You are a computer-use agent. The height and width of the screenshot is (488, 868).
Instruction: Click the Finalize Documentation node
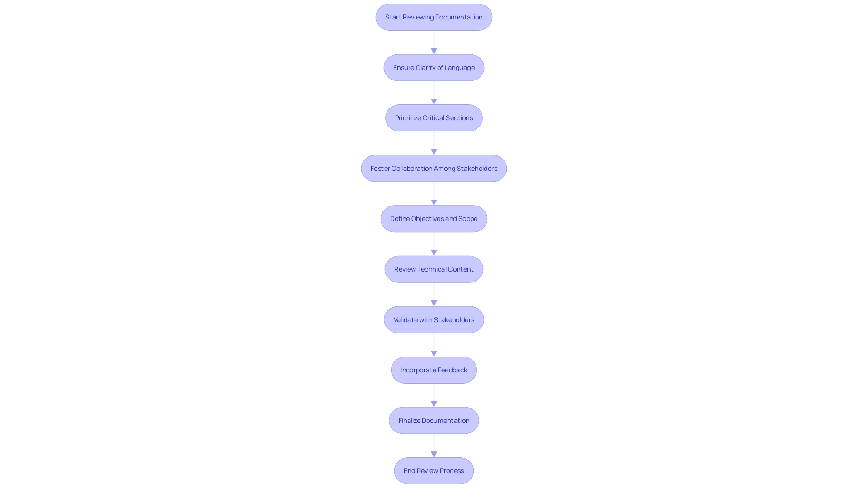434,420
